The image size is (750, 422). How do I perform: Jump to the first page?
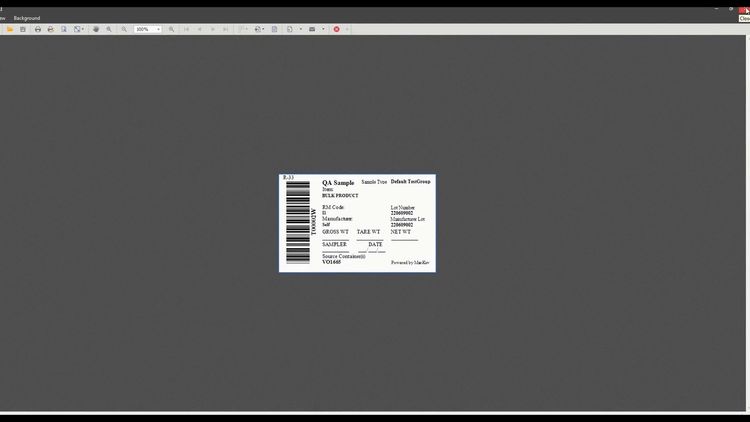186,29
